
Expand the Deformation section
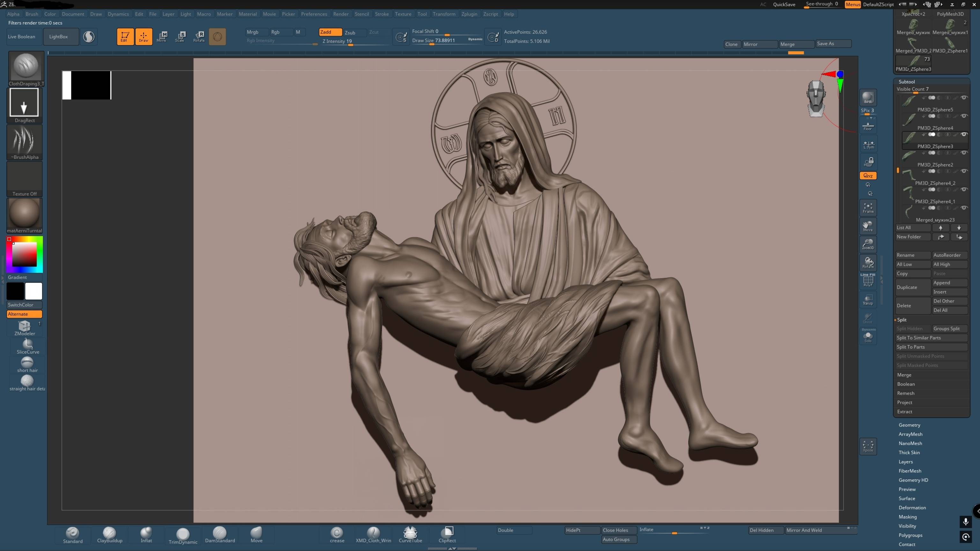click(x=912, y=508)
